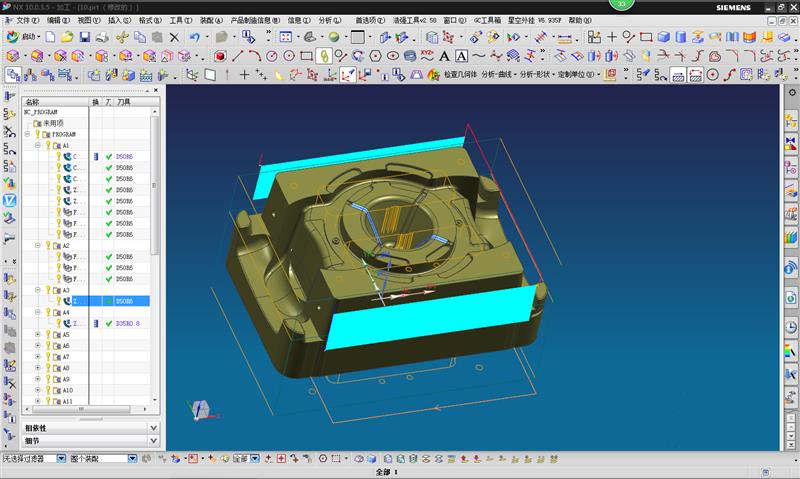
Task: Collapse the A1 program group
Action: pyautogui.click(x=38, y=145)
